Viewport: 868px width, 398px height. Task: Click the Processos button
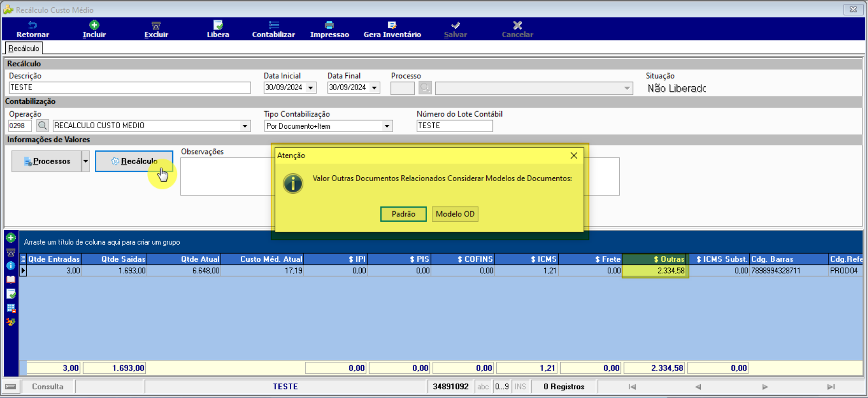tap(47, 161)
